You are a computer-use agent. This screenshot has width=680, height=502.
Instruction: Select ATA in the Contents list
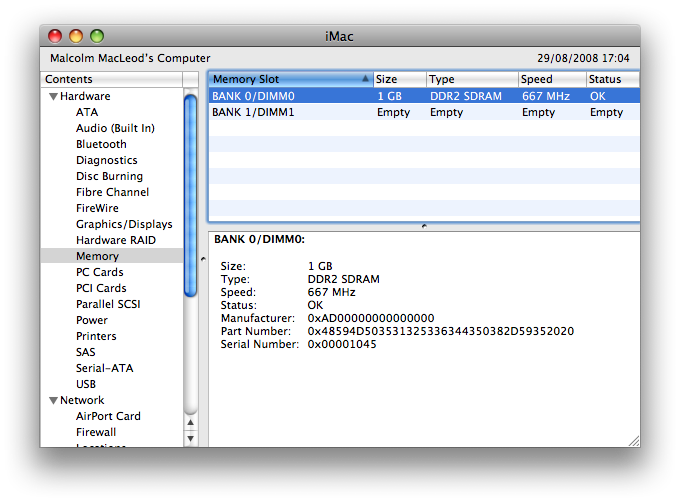[87, 112]
